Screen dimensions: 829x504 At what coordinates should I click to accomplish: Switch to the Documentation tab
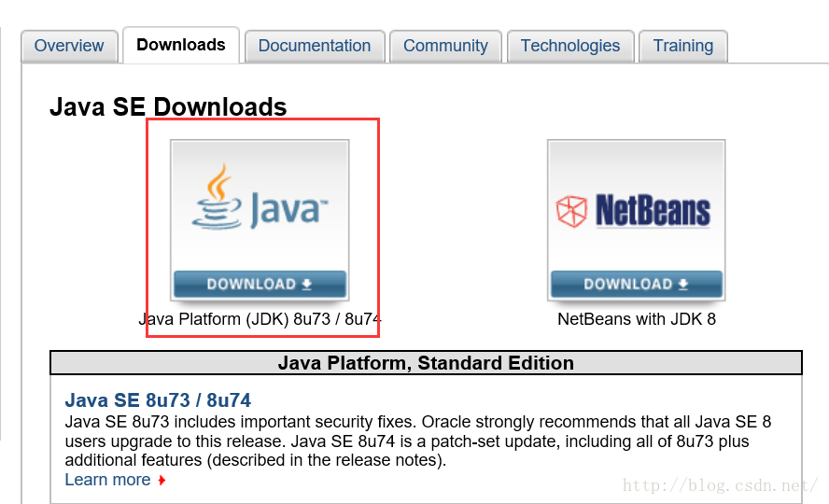point(315,46)
